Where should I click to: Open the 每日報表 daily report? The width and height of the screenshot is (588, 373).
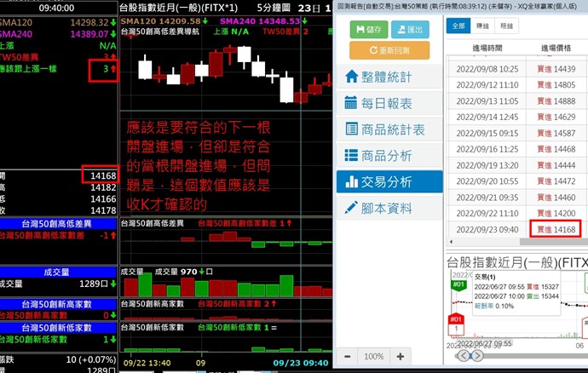389,103
